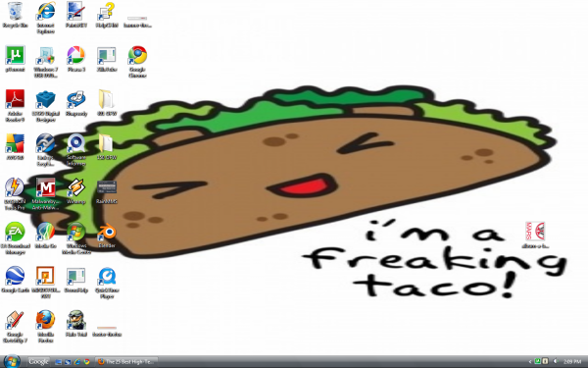The height and width of the screenshot is (368, 588).
Task: Launch the Internet Explorer desktop shortcut
Action: 46,18
